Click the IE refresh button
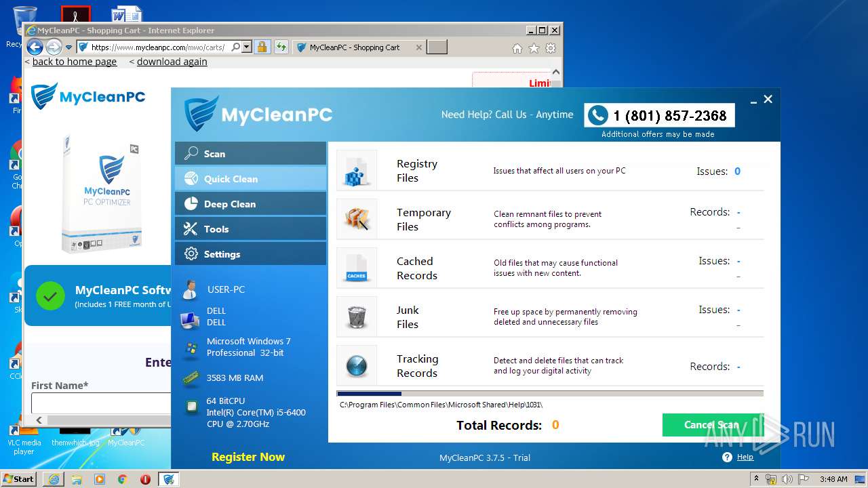Image resolution: width=868 pixels, height=488 pixels. tap(281, 47)
